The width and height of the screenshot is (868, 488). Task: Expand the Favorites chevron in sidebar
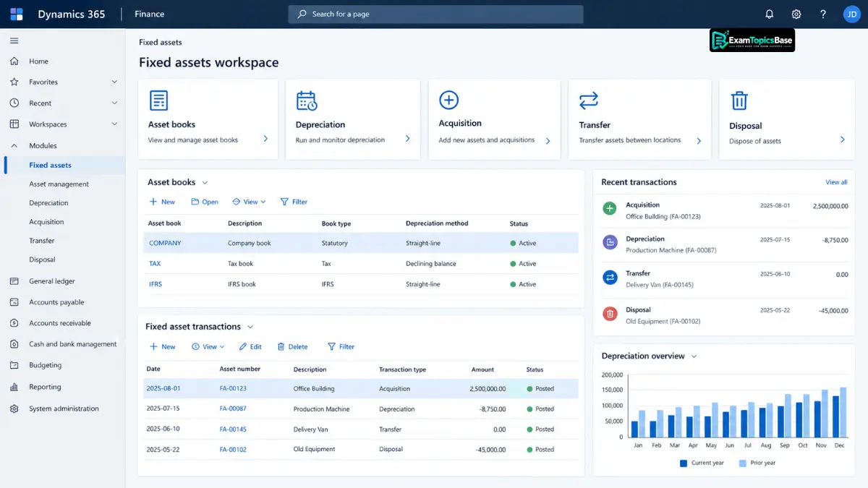coord(114,82)
